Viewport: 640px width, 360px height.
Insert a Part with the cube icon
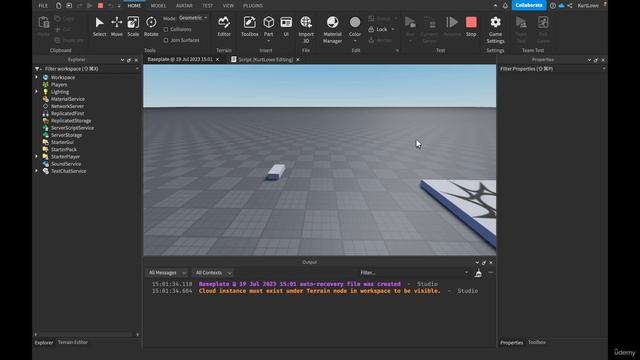(269, 23)
